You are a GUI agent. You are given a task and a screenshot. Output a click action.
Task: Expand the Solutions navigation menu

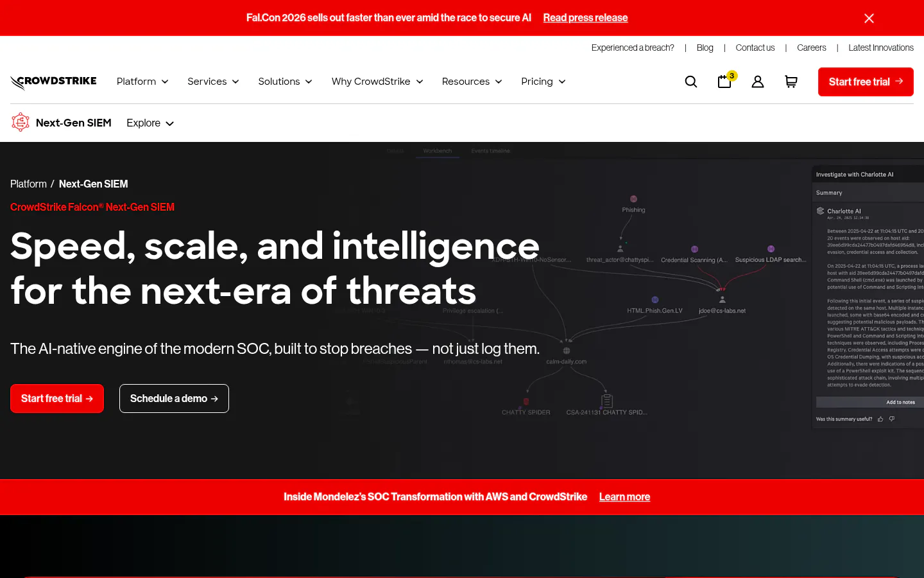(285, 82)
